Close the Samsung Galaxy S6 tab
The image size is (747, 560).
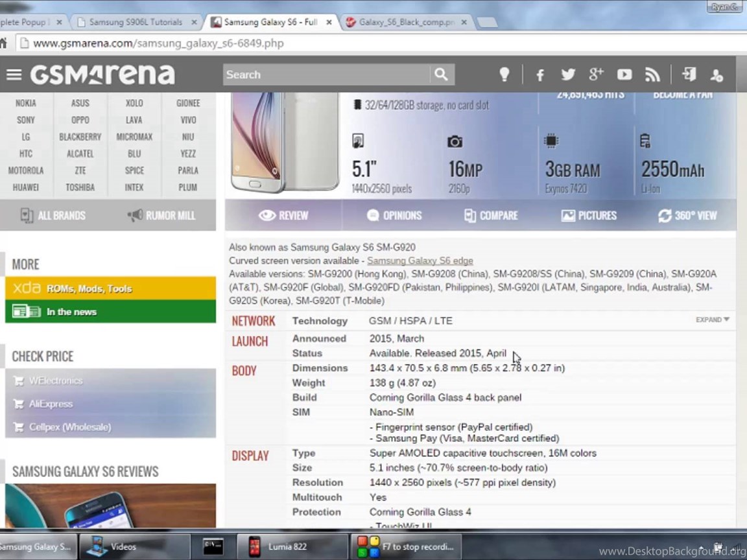329,23
